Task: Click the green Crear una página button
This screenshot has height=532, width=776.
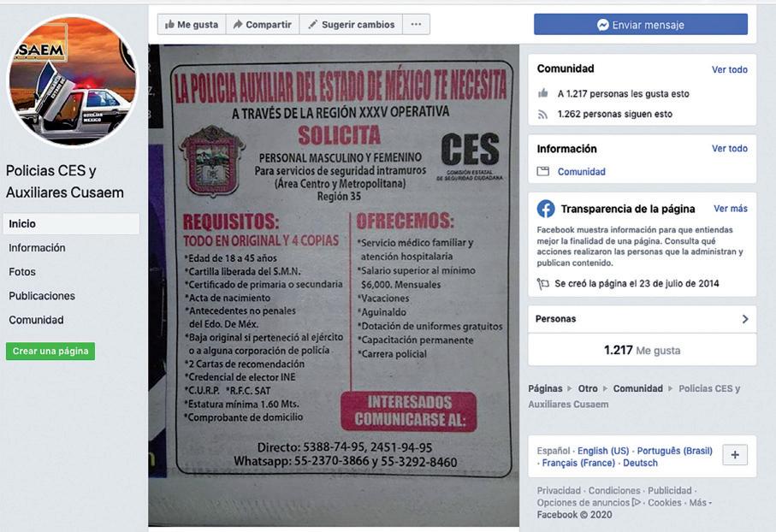Action: (x=50, y=351)
